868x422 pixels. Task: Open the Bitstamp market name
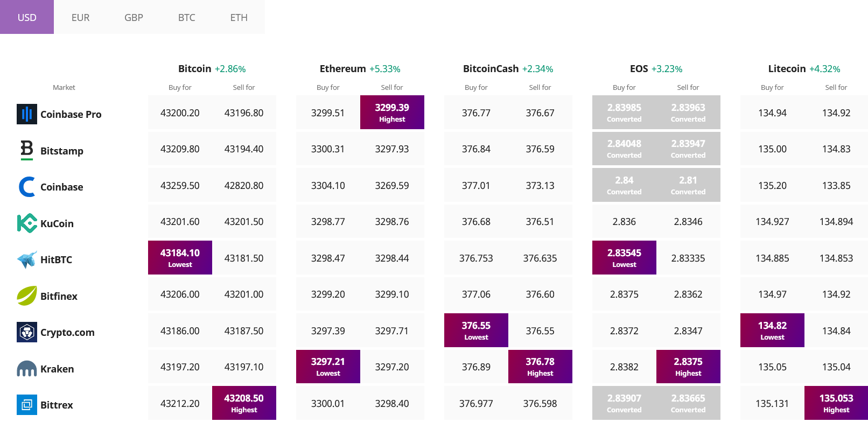point(62,151)
